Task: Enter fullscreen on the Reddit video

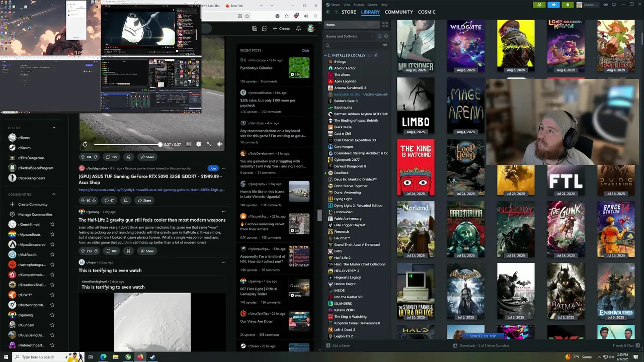Action: 209,144
